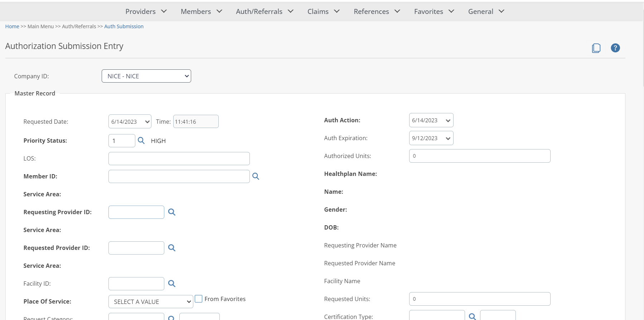Click Certification Type search icon

[x=472, y=316]
